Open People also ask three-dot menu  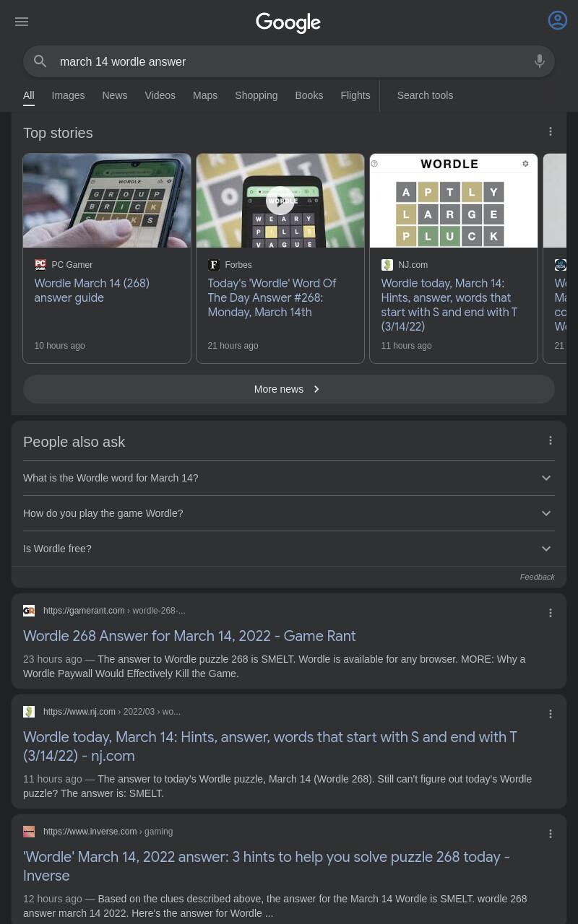(x=551, y=440)
